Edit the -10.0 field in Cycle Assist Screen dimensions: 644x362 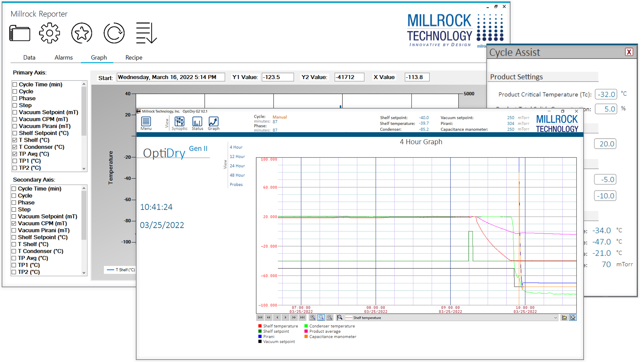(x=605, y=196)
